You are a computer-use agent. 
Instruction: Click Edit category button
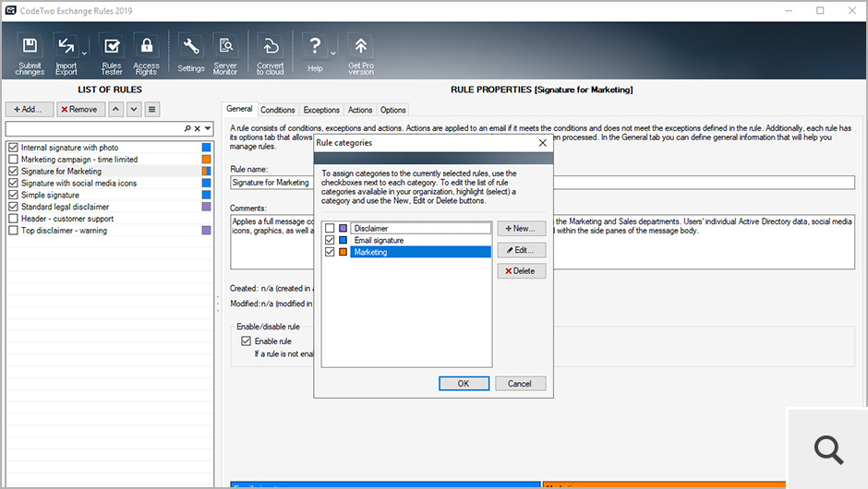[522, 250]
